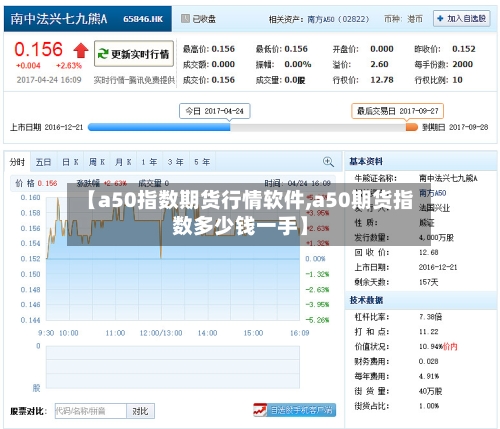Click the 今日 2017-04-24 timeline label
The height and width of the screenshot is (429, 500).
[215, 111]
